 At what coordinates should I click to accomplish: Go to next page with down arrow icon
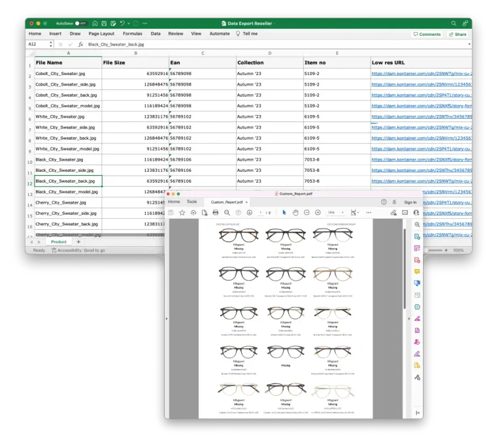click(250, 213)
